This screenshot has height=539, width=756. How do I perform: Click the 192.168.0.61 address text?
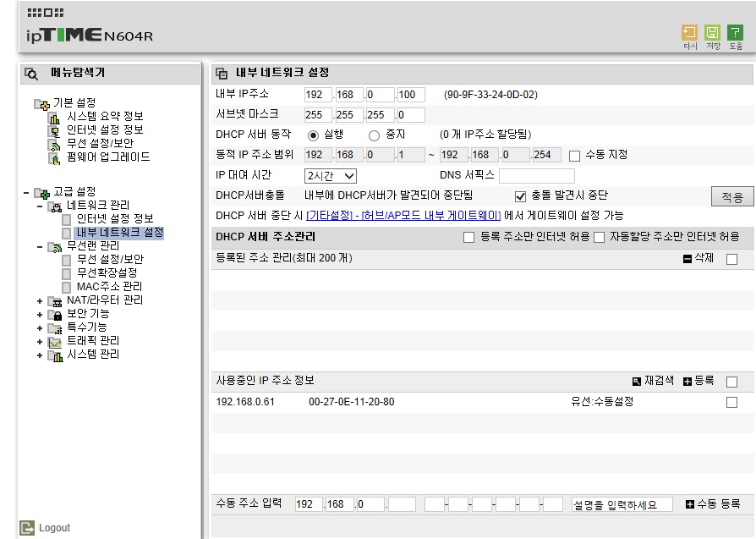coord(245,402)
